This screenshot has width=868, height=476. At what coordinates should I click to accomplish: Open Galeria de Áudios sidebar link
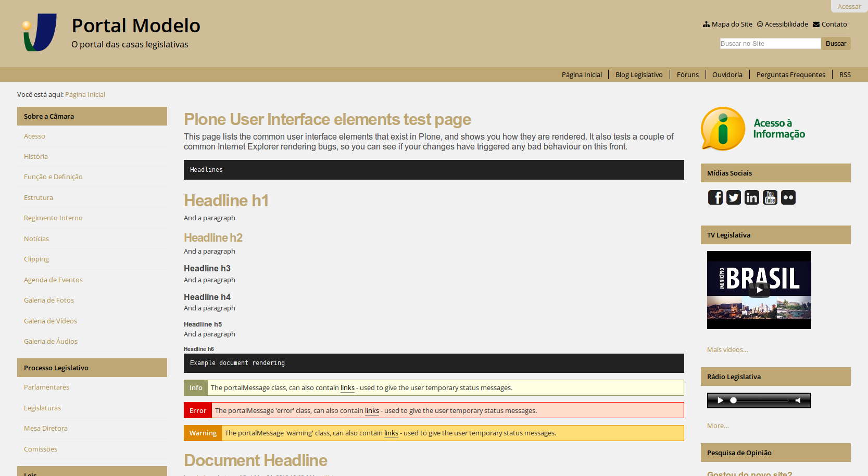(51, 341)
